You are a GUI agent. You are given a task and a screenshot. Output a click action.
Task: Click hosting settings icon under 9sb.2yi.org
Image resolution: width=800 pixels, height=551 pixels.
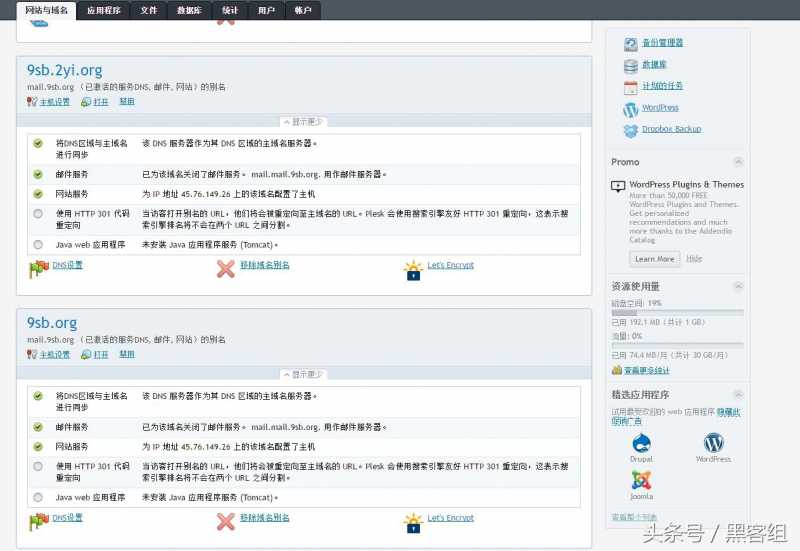pos(32,102)
